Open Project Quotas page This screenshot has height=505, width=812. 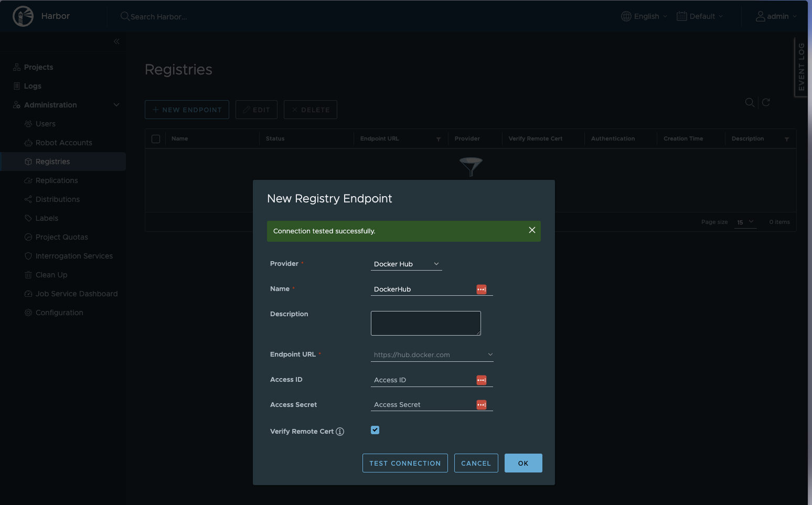61,237
